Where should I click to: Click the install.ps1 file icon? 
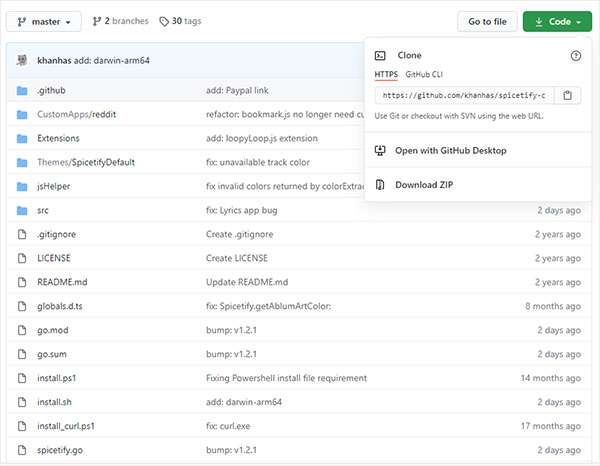(x=22, y=378)
